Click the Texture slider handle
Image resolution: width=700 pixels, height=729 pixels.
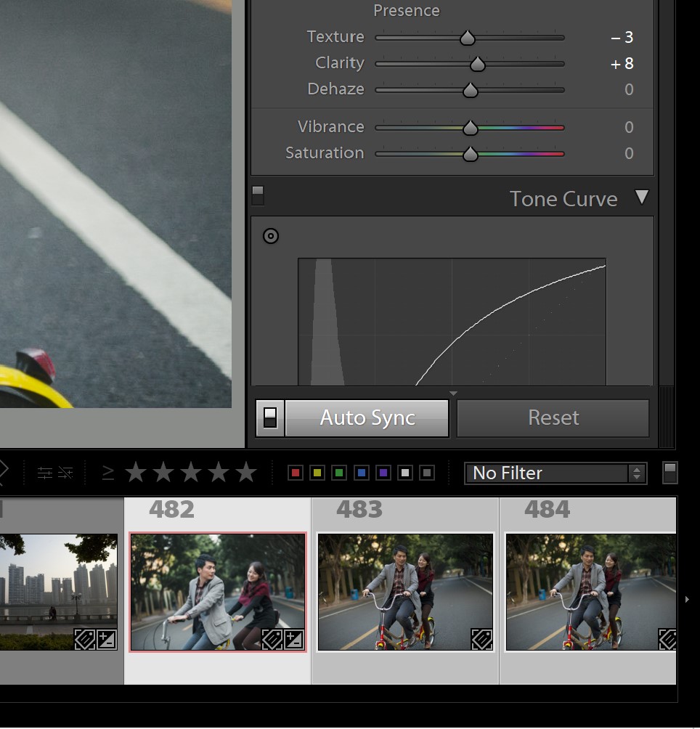click(x=467, y=38)
